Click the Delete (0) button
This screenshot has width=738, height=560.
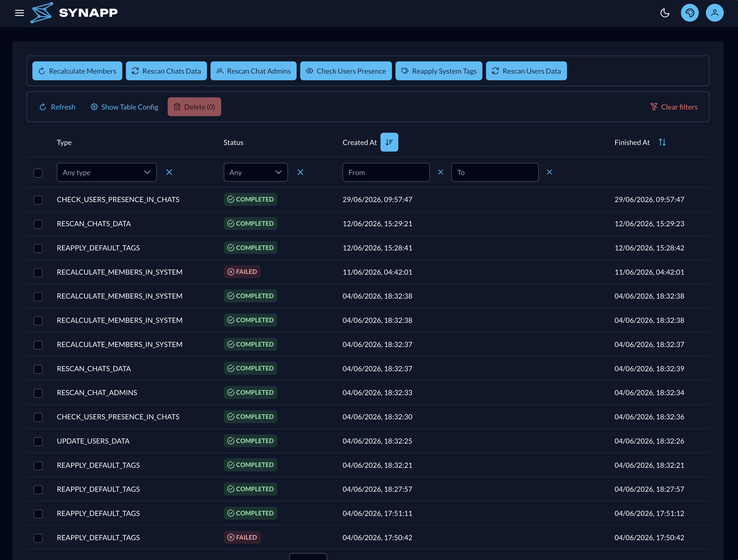tap(194, 107)
